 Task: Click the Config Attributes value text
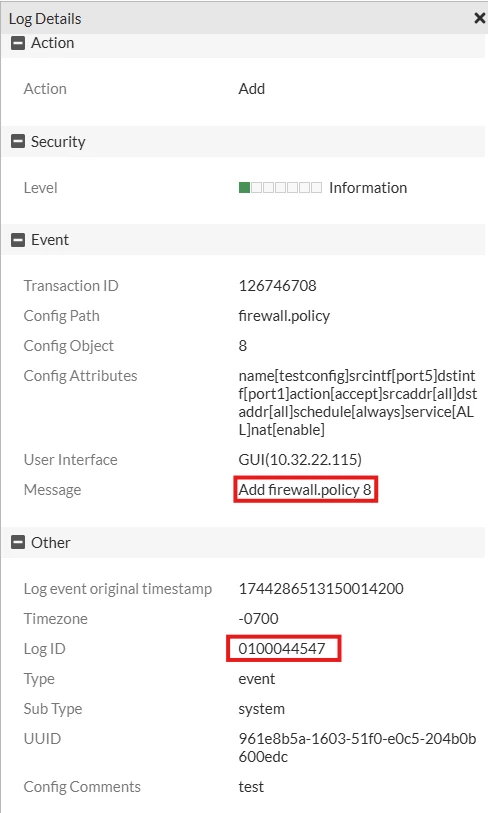pyautogui.click(x=357, y=402)
